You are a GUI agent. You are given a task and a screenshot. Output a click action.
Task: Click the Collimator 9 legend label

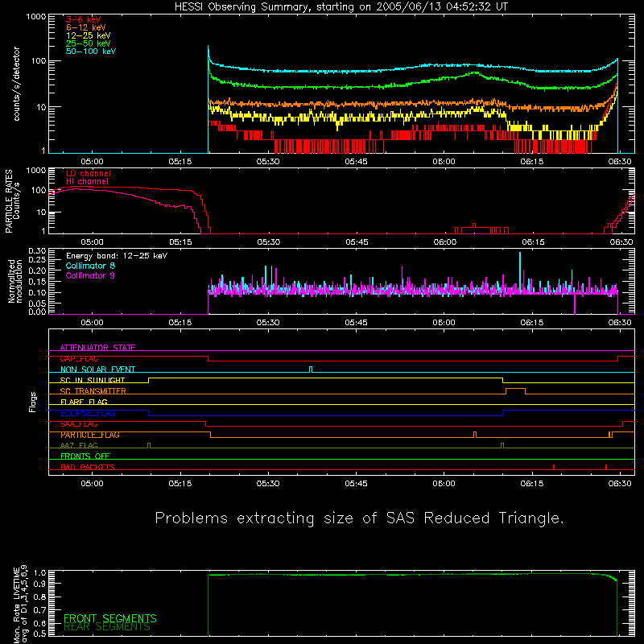point(90,275)
